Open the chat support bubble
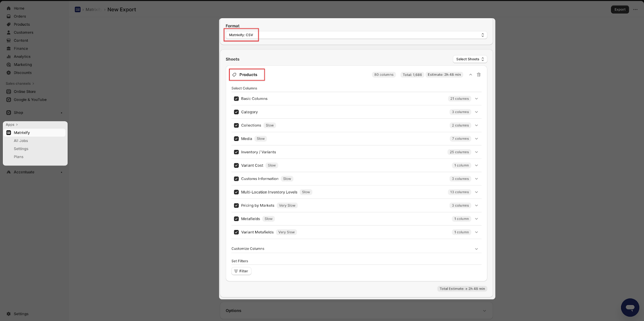 (x=630, y=307)
